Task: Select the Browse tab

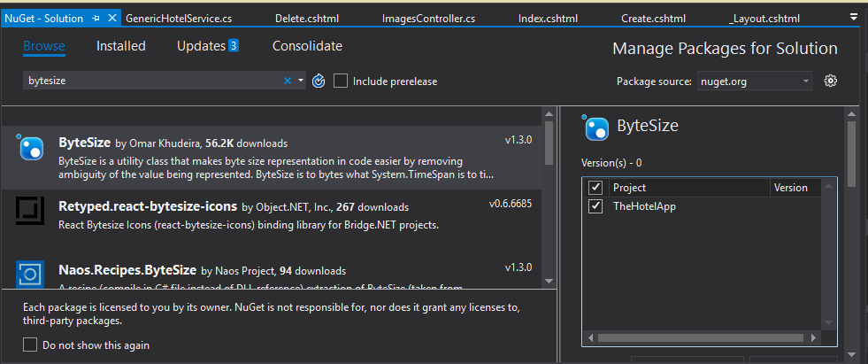Action: point(43,46)
